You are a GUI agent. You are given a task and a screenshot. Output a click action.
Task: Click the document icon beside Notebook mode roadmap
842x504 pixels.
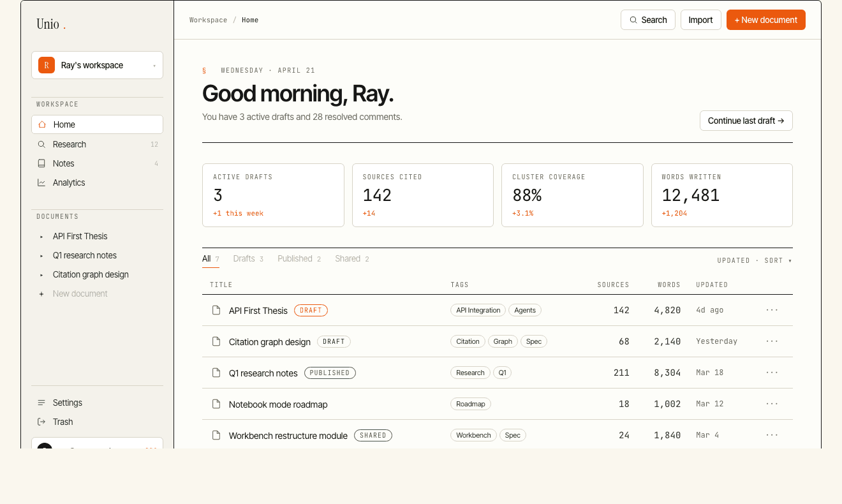(216, 404)
